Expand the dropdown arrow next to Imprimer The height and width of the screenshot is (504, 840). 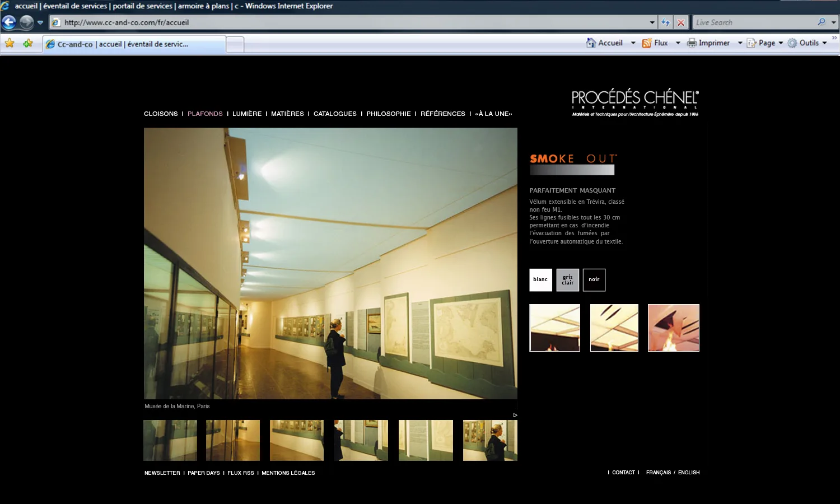[740, 43]
